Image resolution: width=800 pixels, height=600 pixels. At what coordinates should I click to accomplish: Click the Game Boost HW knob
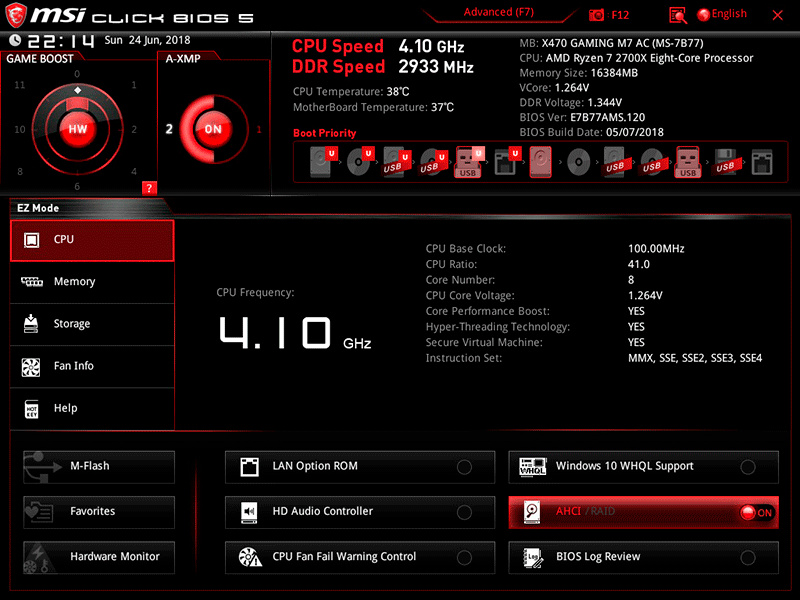78,129
